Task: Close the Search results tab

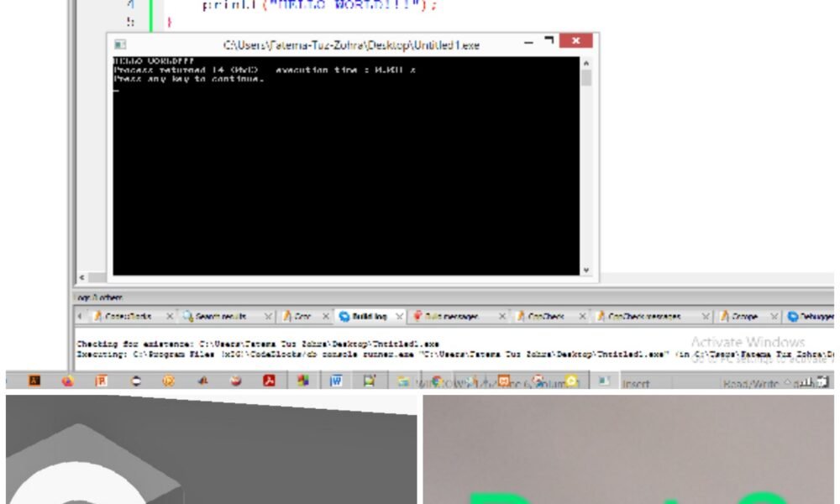Action: (x=268, y=317)
